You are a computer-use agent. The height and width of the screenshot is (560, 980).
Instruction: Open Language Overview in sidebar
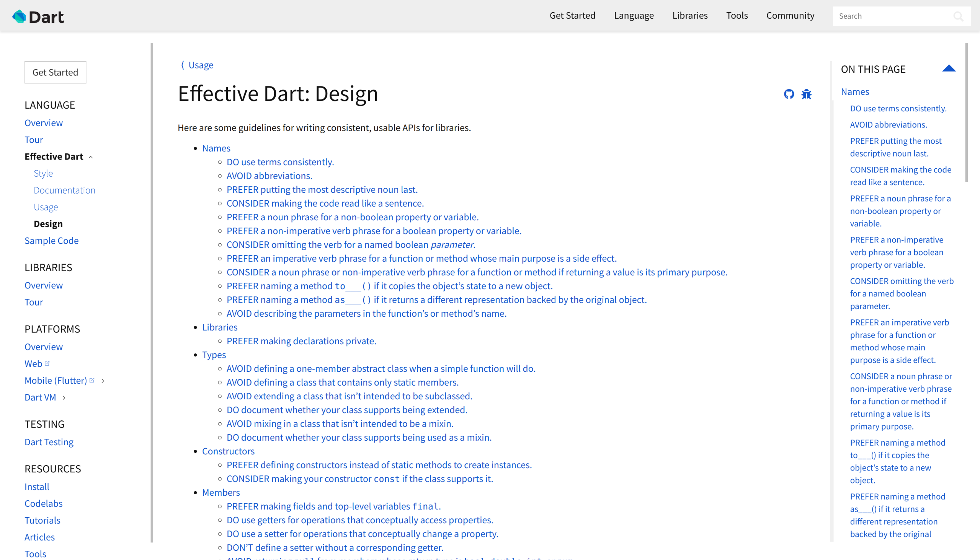coord(44,123)
